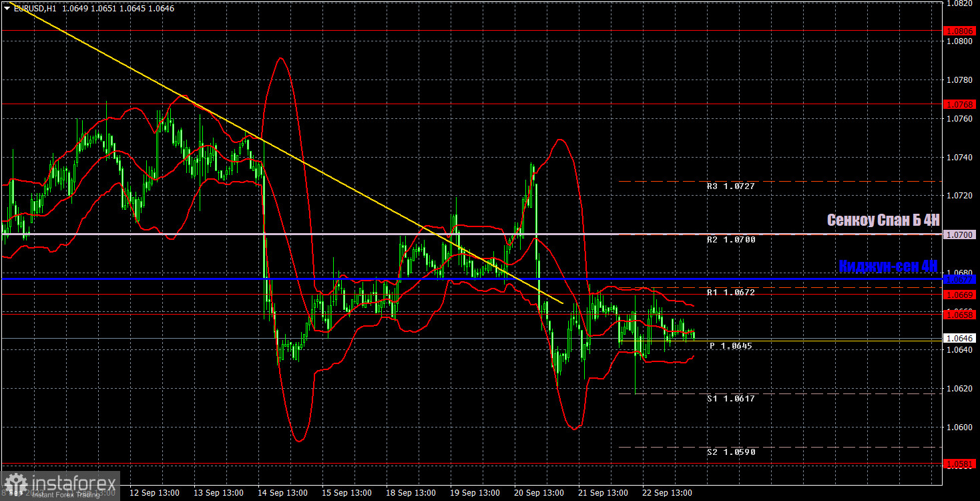Select the red 1.0581 price level tag
Image resolution: width=980 pixels, height=501 pixels.
[x=960, y=464]
